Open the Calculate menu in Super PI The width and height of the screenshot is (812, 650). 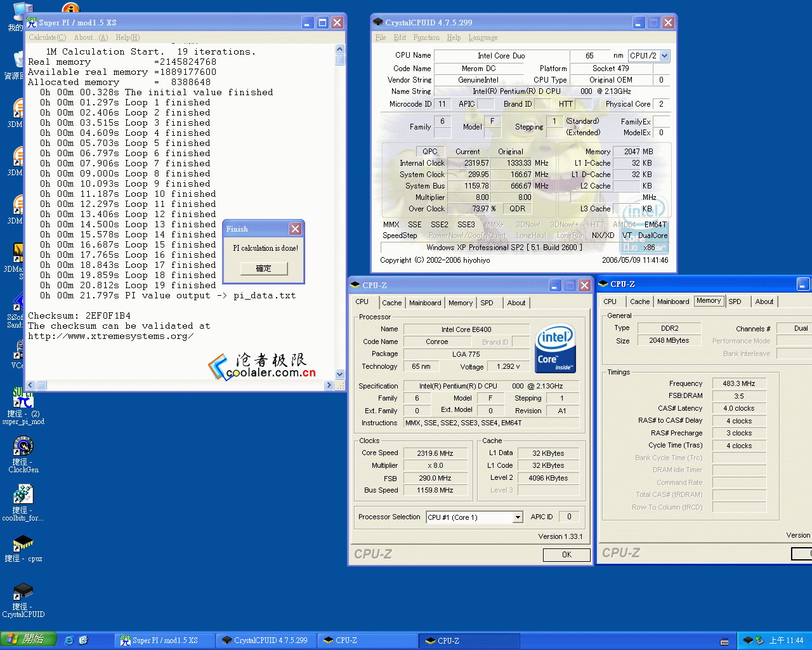[47, 37]
